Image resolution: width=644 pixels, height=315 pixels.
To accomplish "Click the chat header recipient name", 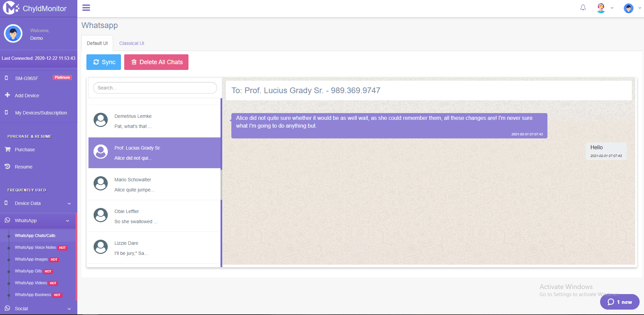I will (x=306, y=90).
